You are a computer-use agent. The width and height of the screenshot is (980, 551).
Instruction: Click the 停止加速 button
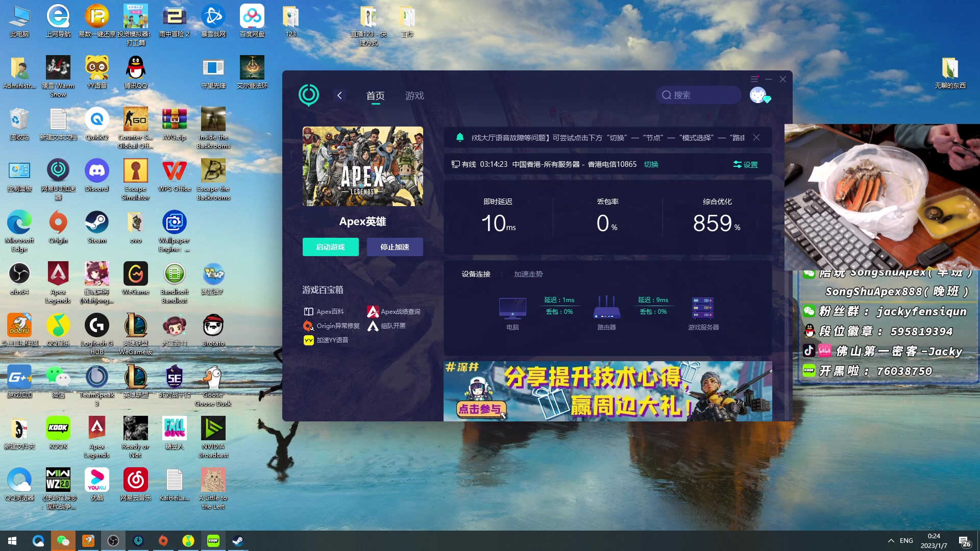[x=395, y=247]
